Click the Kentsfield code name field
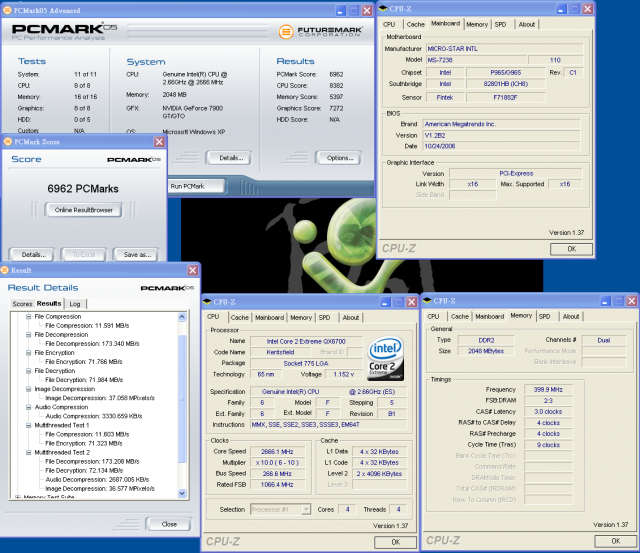The height and width of the screenshot is (553, 640). click(280, 352)
